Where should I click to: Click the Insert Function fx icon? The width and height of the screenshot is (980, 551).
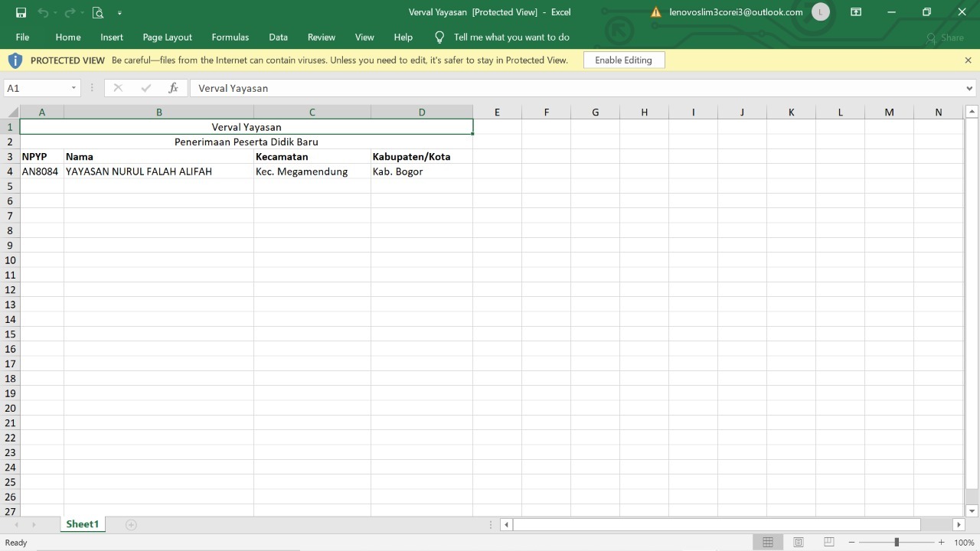[x=173, y=88]
